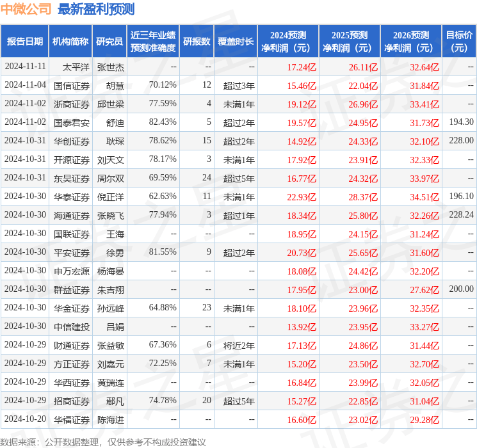Image resolution: width=477 pixels, height=448 pixels.
Task: Select the 开源证券 institution cell
Action: coord(72,160)
